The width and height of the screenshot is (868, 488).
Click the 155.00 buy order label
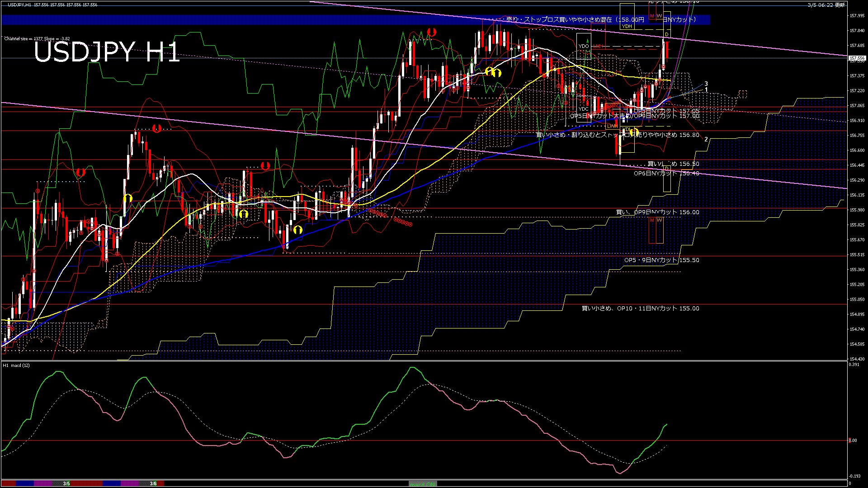click(x=640, y=309)
